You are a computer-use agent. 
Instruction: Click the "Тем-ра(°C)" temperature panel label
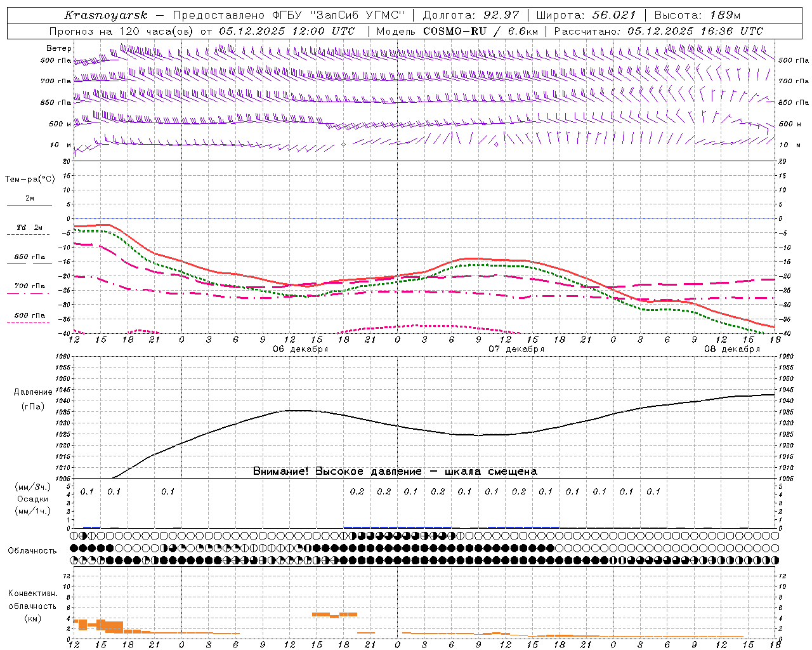tap(30, 180)
